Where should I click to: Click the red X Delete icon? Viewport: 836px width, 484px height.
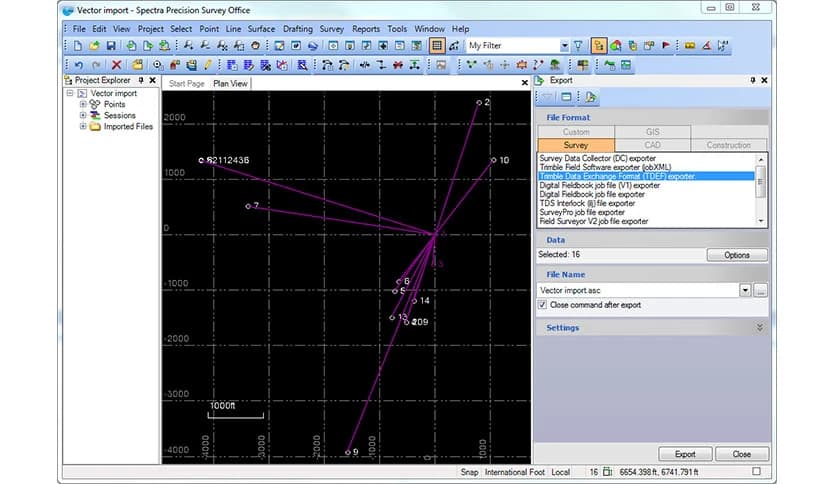pos(116,65)
